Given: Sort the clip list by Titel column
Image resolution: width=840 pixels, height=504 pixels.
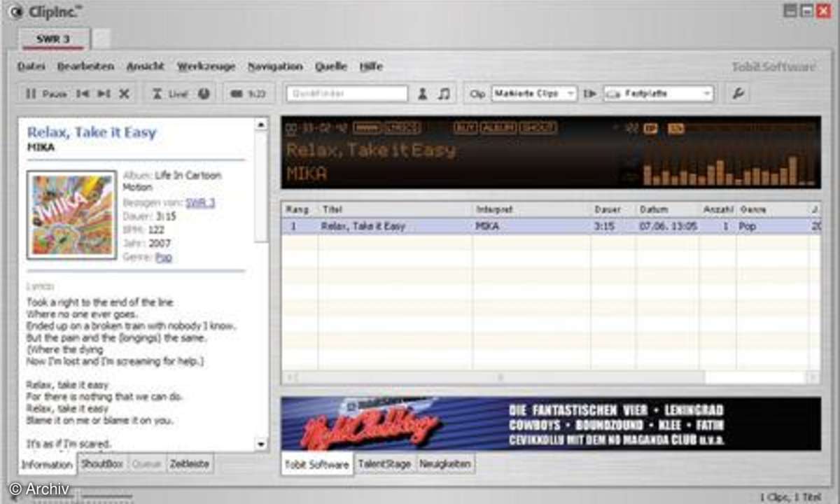Looking at the screenshot, I should click(x=395, y=209).
